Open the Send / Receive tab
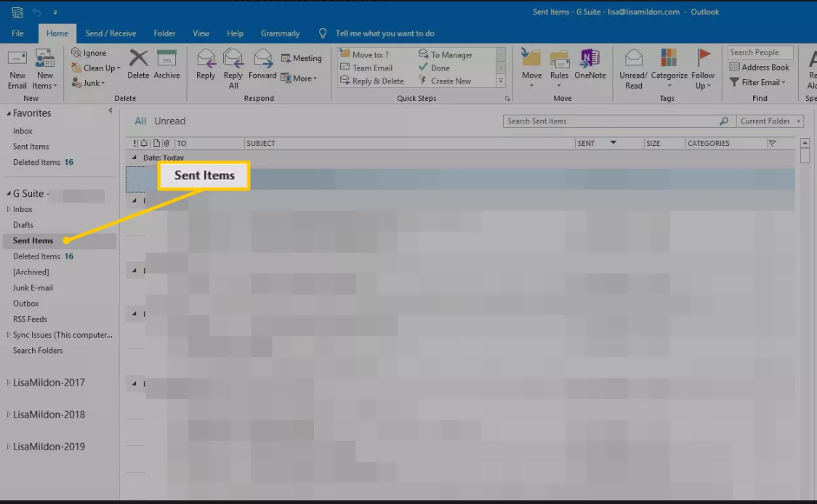The height and width of the screenshot is (504, 817). point(110,33)
